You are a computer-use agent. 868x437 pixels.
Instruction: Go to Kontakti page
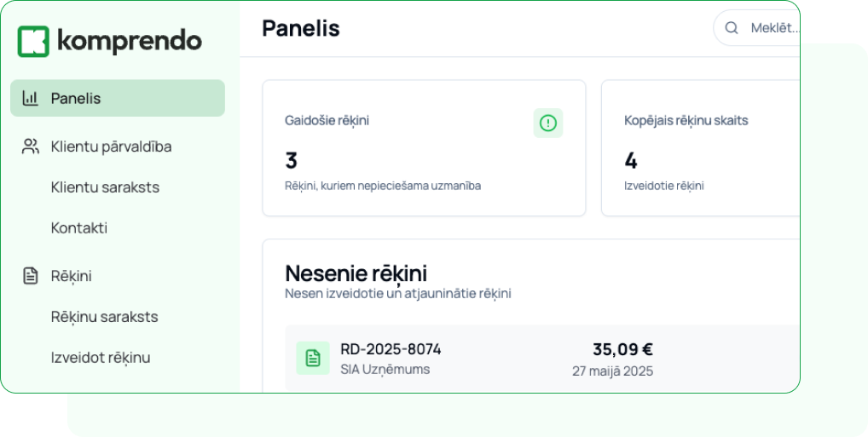point(79,228)
